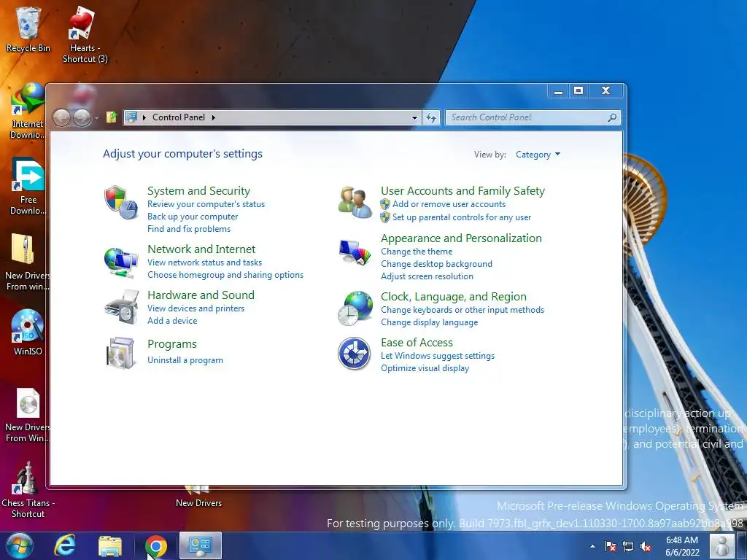Select the Recycle Bin desktop icon
The height and width of the screenshot is (560, 747).
tap(28, 29)
